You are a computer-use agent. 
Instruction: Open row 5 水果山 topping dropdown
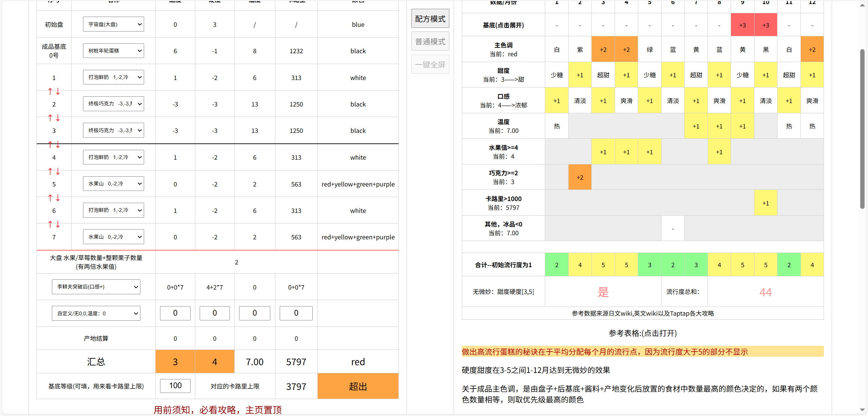tap(114, 183)
